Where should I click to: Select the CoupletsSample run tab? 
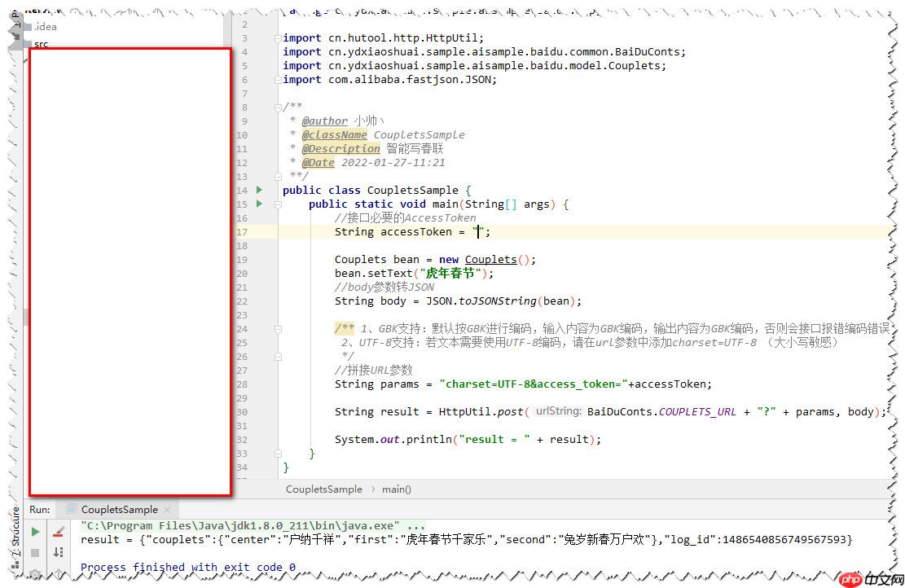click(x=120, y=510)
